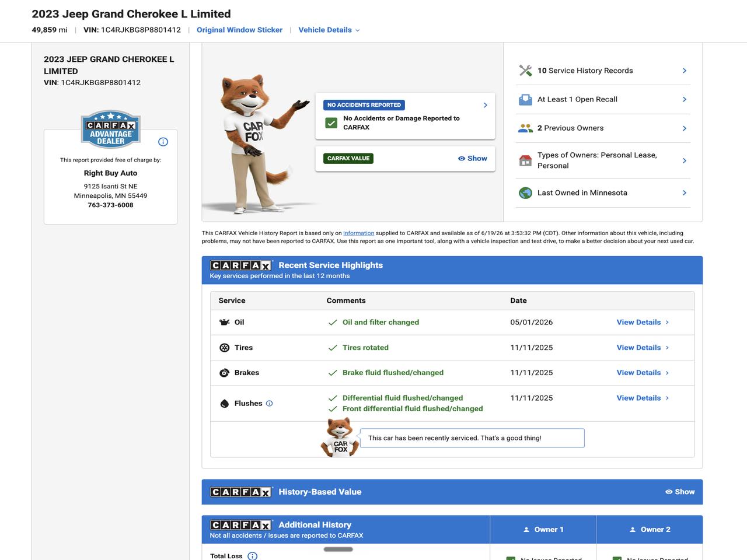Click checkmark beside Brake fluid flushed/changed
The image size is (747, 560).
click(x=333, y=373)
